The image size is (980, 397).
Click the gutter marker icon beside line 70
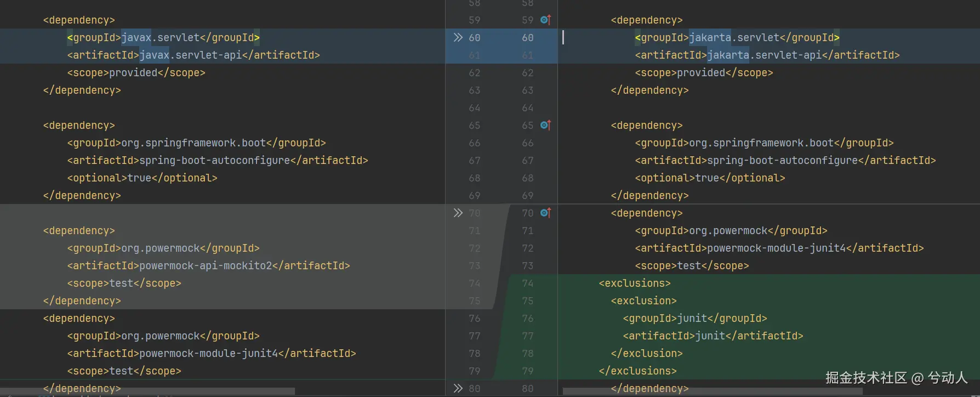[545, 213]
